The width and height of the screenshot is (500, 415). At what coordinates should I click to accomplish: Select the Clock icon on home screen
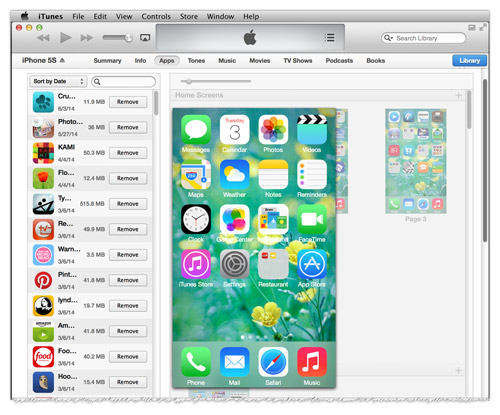pyautogui.click(x=196, y=219)
